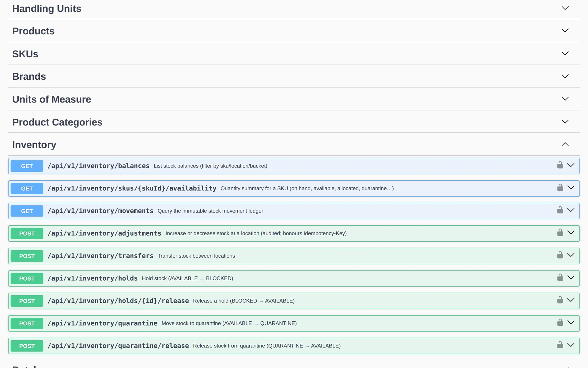Expand the Brands section chevron
Screen dimensions: 588x368
[x=565, y=76]
